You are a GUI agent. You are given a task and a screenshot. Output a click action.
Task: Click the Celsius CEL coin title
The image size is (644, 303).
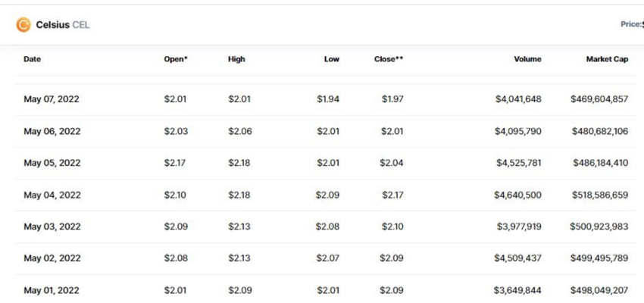(62, 25)
